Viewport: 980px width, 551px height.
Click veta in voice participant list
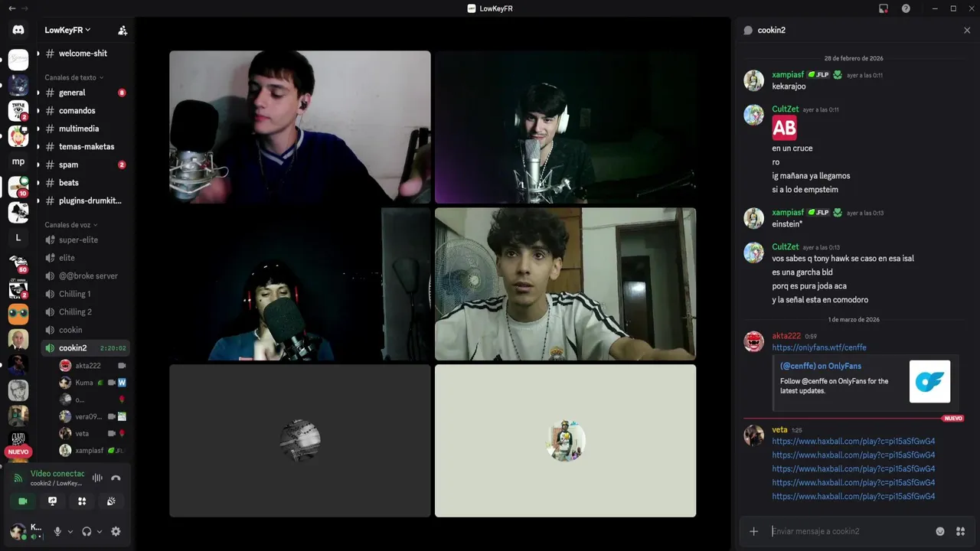tap(93, 433)
